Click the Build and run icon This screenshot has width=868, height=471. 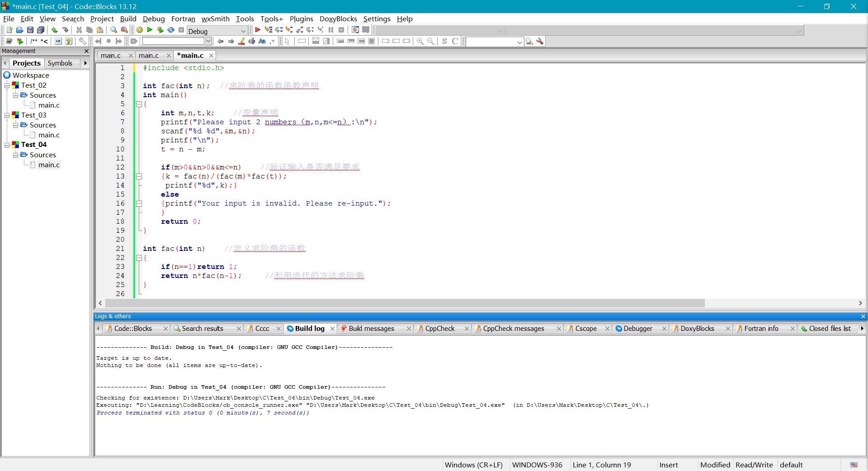click(x=160, y=30)
